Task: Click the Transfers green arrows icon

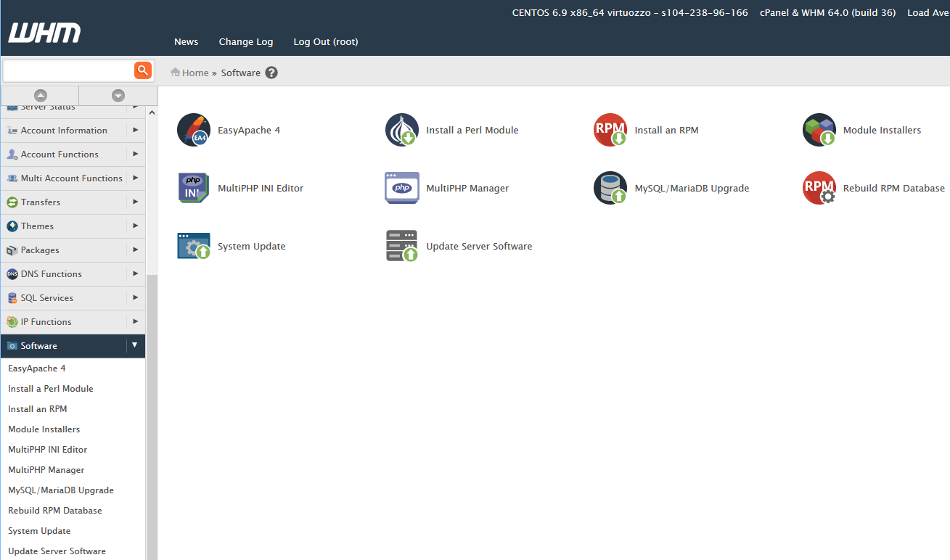Action: coord(12,202)
